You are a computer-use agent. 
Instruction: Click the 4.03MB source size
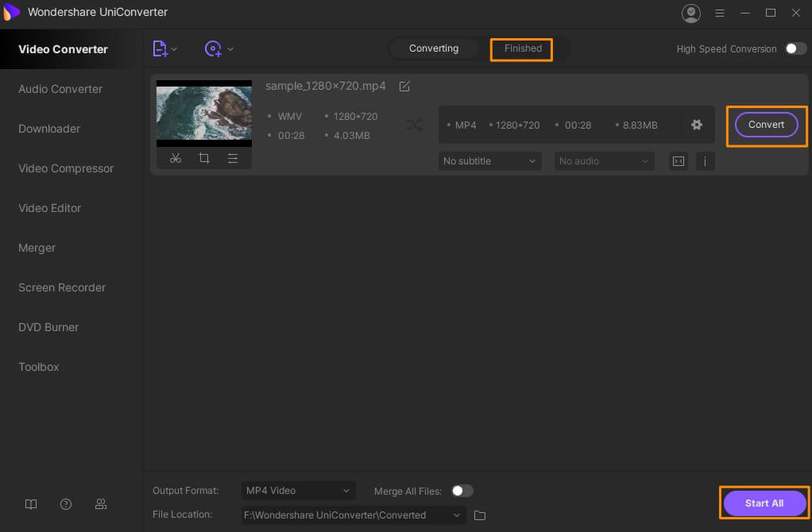coord(352,136)
